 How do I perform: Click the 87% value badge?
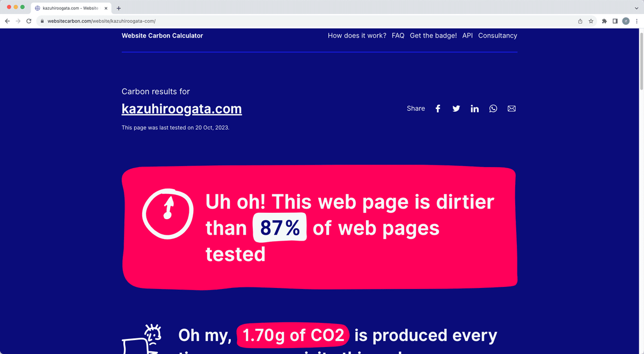(280, 228)
